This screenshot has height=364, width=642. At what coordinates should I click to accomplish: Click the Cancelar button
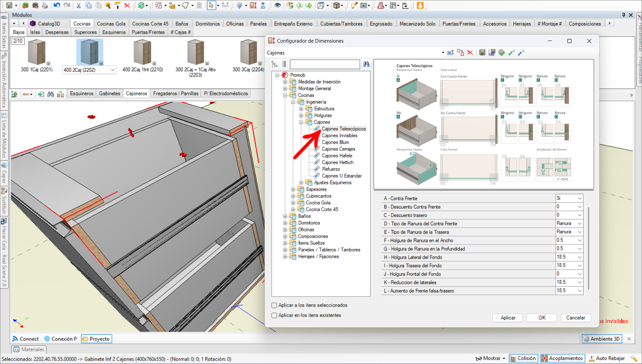pyautogui.click(x=575, y=318)
